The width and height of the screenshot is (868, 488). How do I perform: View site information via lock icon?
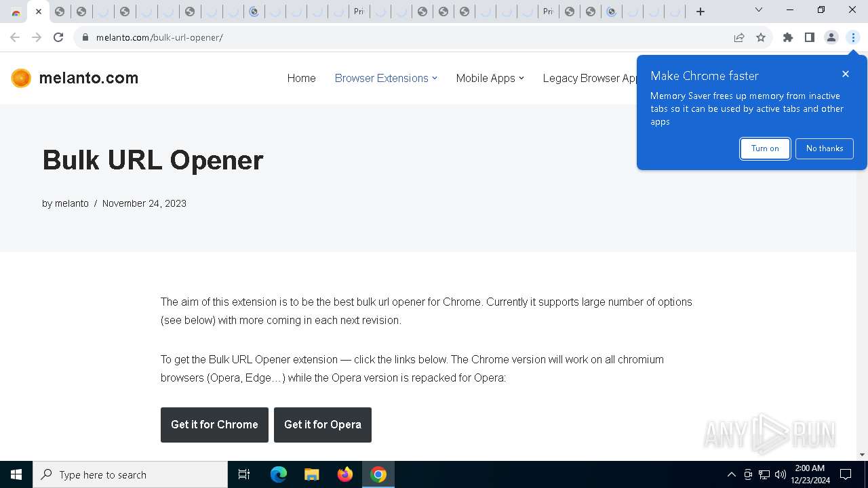pos(85,37)
